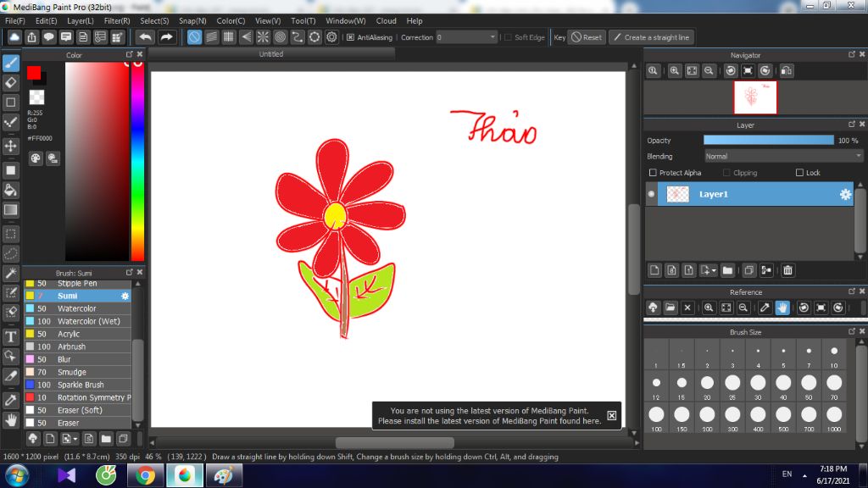Select the Bucket fill tool
The height and width of the screenshot is (488, 868).
(x=10, y=191)
